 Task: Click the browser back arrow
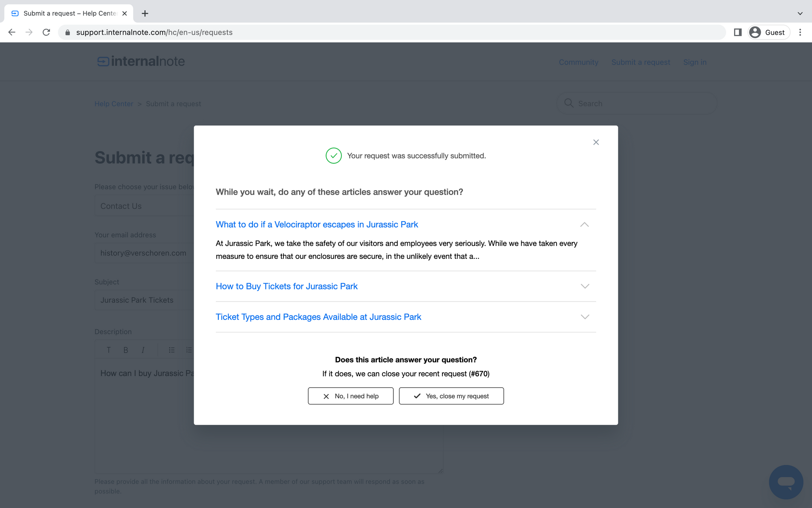(x=12, y=33)
